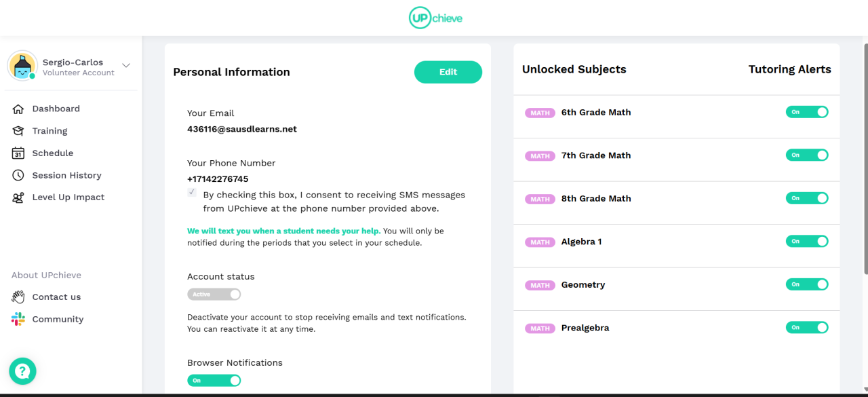Switch off Geometry tutoring alerts
The image size is (868, 397).
tap(806, 284)
